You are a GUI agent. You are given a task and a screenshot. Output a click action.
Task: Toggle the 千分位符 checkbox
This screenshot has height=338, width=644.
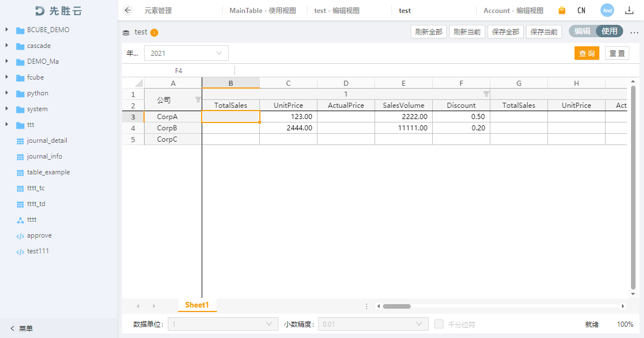tap(439, 324)
